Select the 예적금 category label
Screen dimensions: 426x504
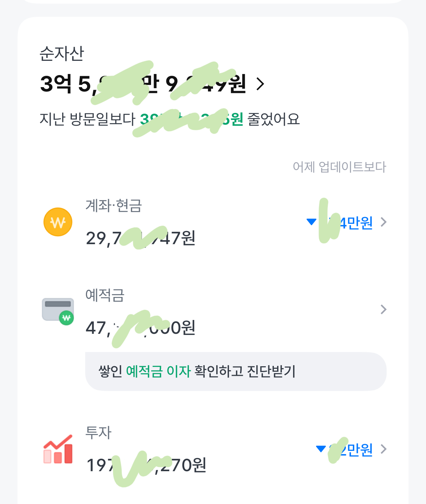point(105,295)
